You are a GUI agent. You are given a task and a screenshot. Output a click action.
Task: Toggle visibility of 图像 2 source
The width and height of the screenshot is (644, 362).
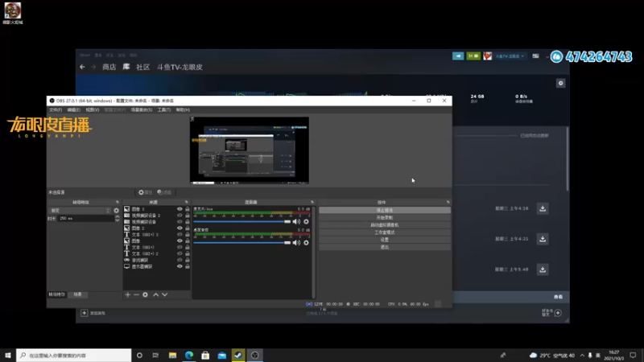pos(180,228)
